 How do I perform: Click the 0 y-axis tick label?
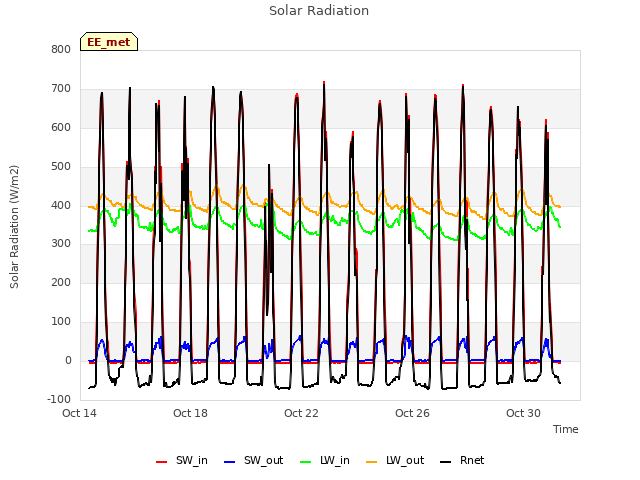click(x=68, y=360)
